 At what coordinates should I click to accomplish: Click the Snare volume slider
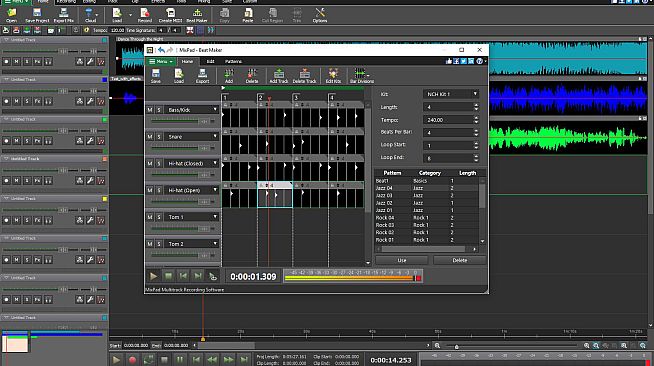coord(184,148)
